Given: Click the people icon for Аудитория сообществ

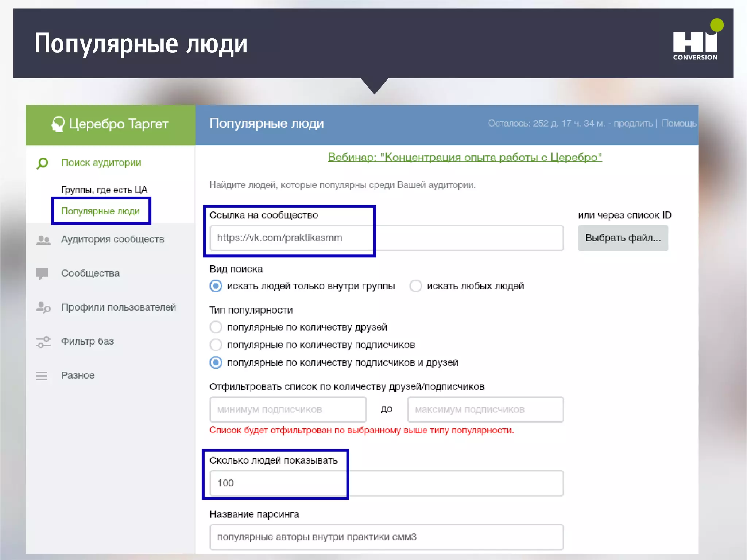Looking at the screenshot, I should pyautogui.click(x=43, y=240).
